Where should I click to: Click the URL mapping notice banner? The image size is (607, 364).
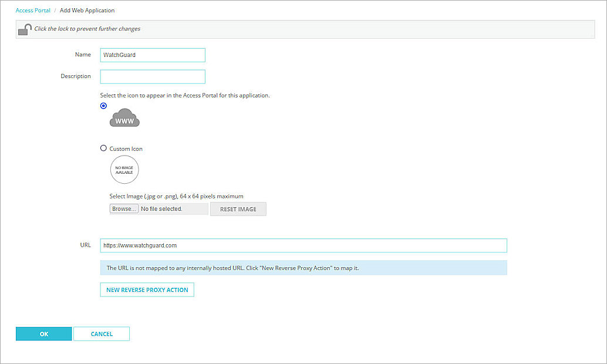[x=303, y=267]
